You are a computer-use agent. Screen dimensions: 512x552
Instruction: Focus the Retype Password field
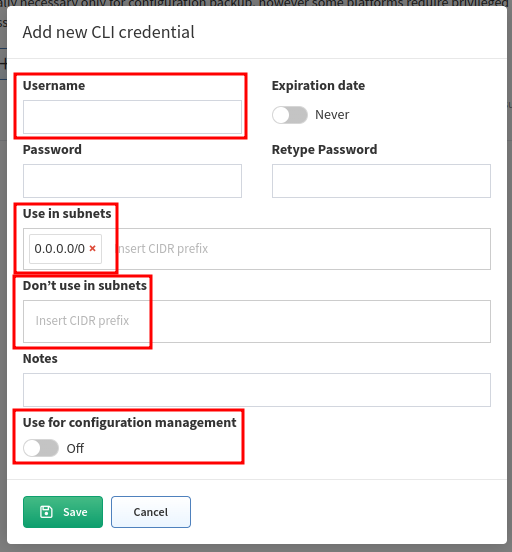click(x=381, y=181)
